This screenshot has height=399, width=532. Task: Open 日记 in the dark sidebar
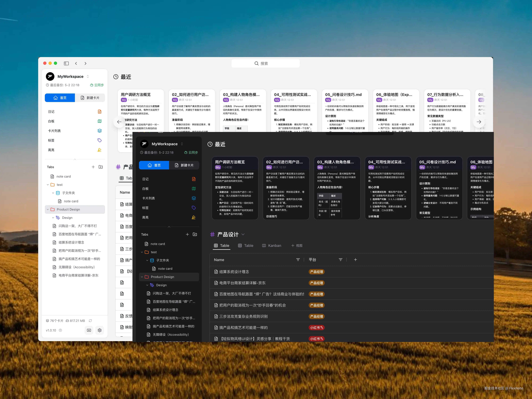point(146,179)
